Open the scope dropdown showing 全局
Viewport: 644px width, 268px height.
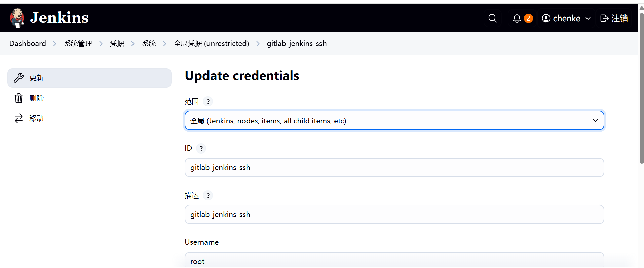tap(393, 120)
